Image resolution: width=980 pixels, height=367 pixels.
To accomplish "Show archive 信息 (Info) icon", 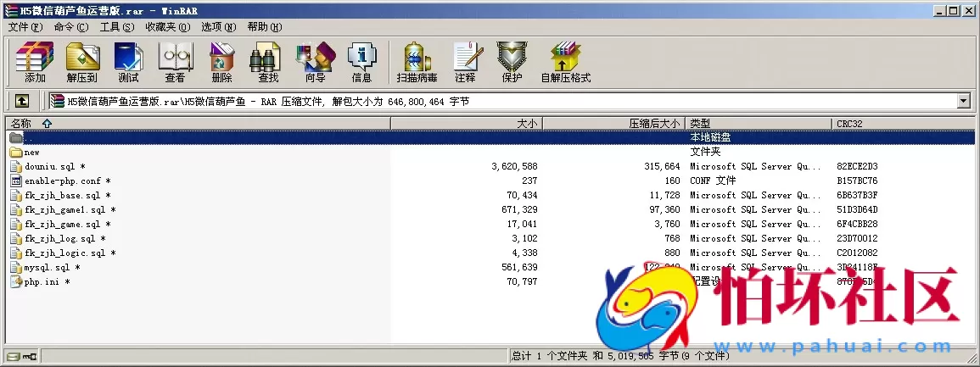I will (361, 63).
